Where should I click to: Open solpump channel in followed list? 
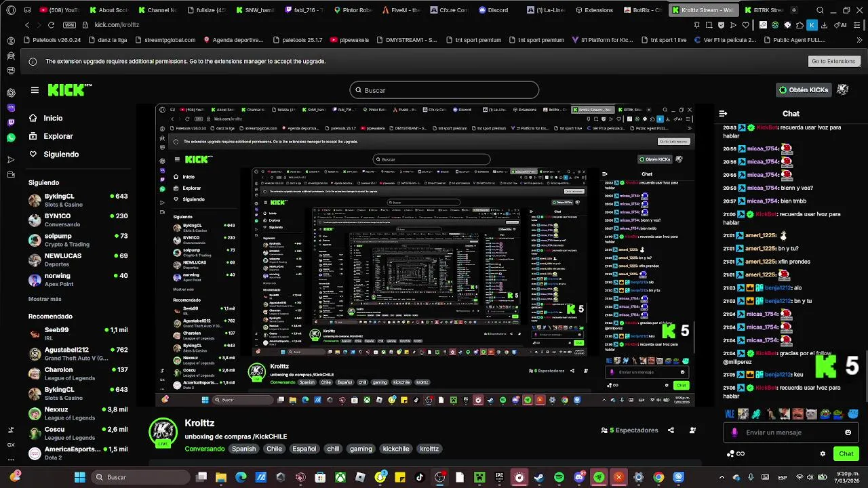[x=78, y=240]
